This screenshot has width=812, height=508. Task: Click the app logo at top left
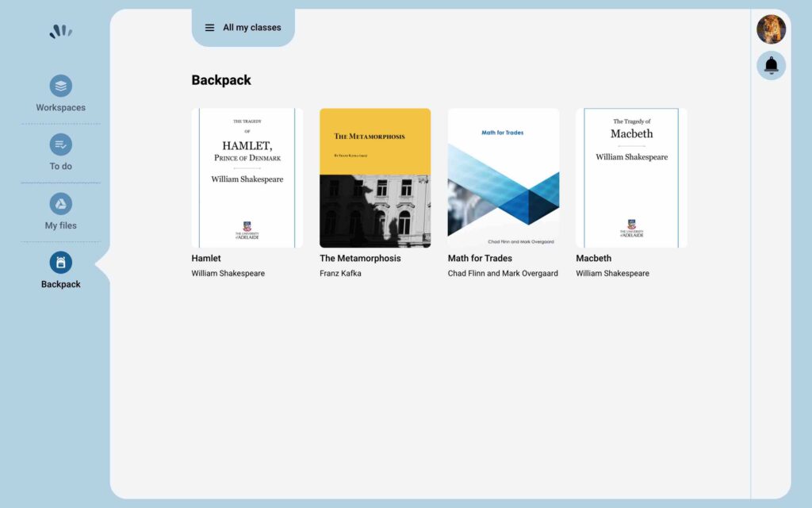(x=60, y=30)
